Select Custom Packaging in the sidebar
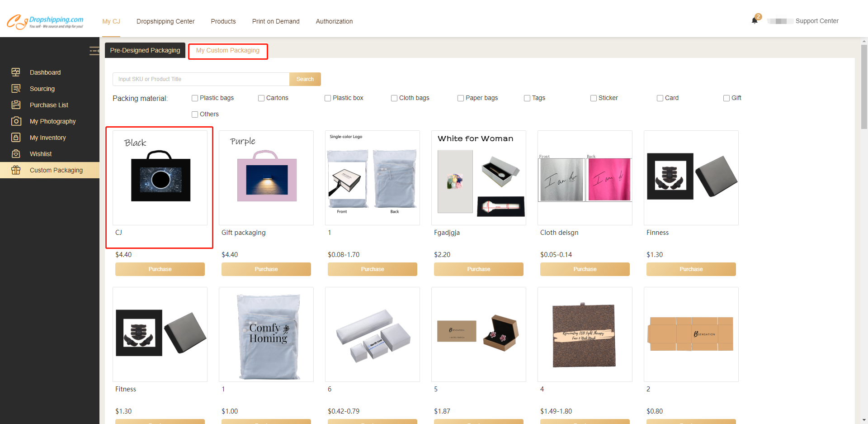 point(56,170)
